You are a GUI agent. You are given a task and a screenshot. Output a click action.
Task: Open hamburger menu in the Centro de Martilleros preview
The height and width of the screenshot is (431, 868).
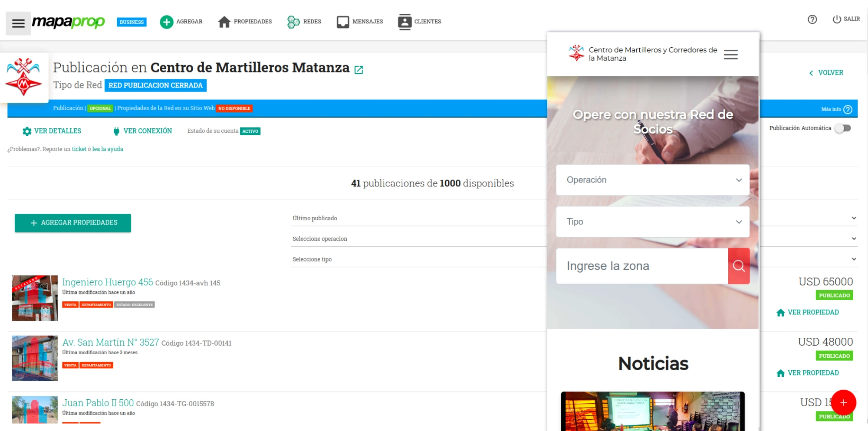tap(731, 55)
